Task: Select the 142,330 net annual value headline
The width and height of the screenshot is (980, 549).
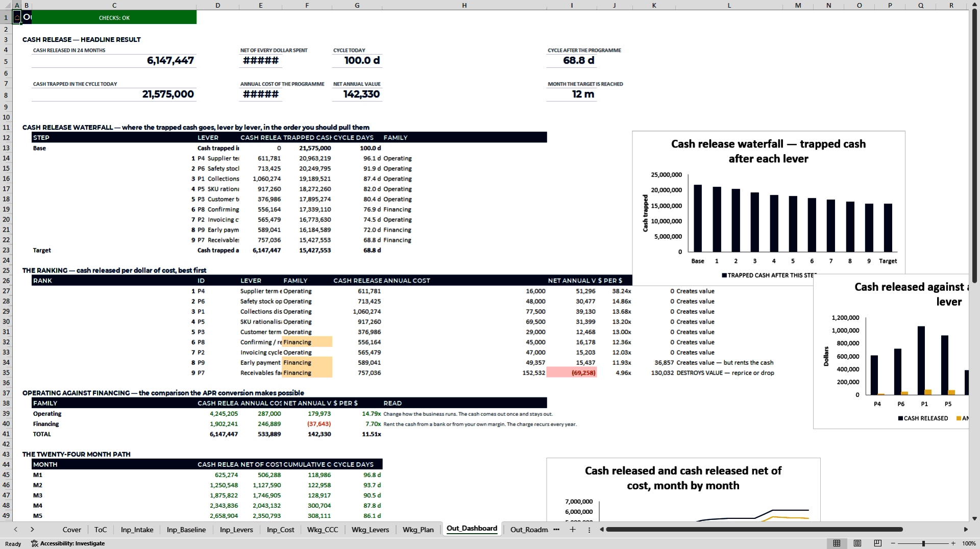Action: click(357, 94)
